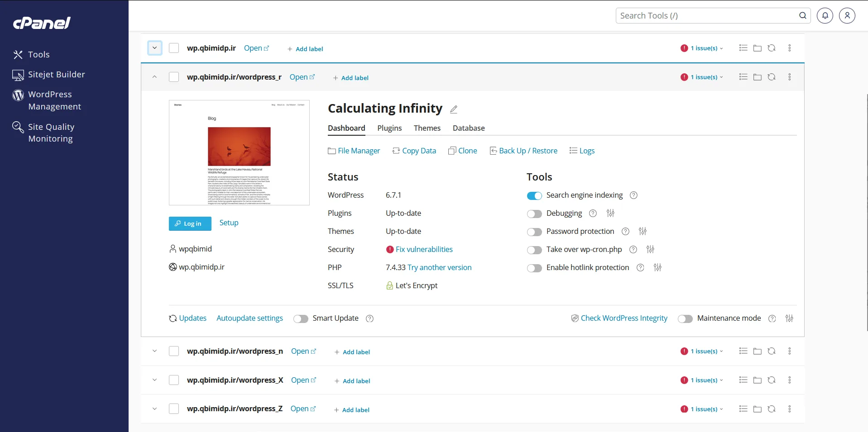Viewport: 868px width, 432px height.
Task: Open Password protection settings sliders icon
Action: pos(642,232)
